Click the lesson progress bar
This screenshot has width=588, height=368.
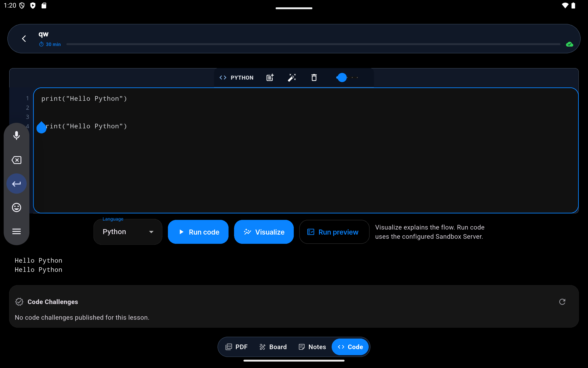coord(313,44)
